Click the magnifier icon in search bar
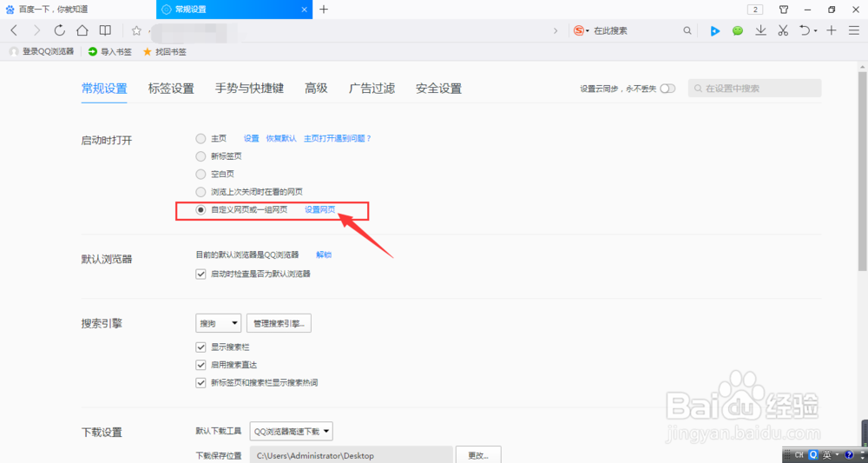 coord(687,31)
